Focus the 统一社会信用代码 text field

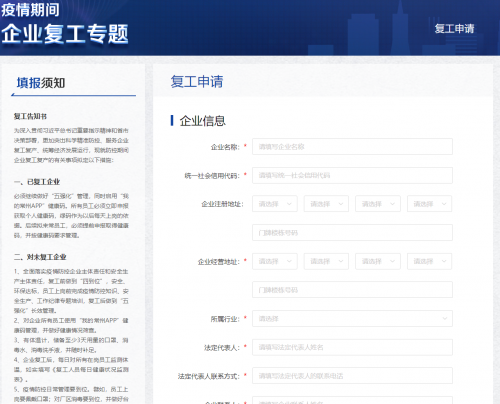pos(352,175)
